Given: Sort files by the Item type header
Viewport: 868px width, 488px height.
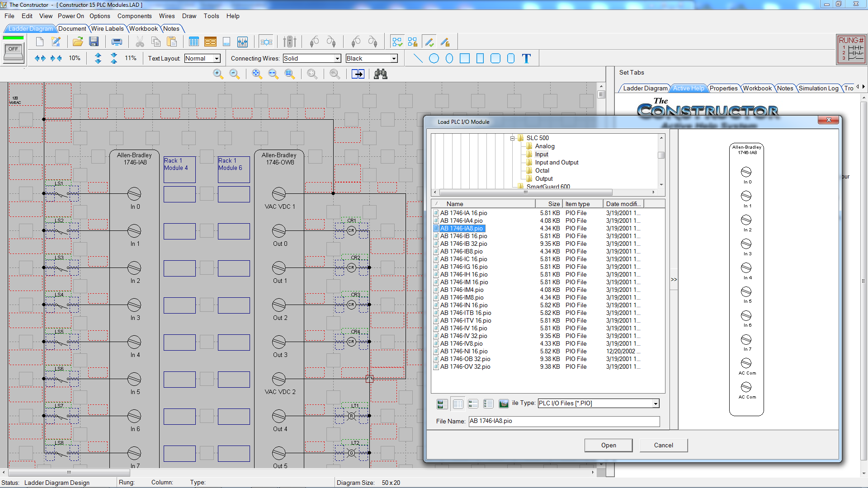Looking at the screenshot, I should click(583, 204).
